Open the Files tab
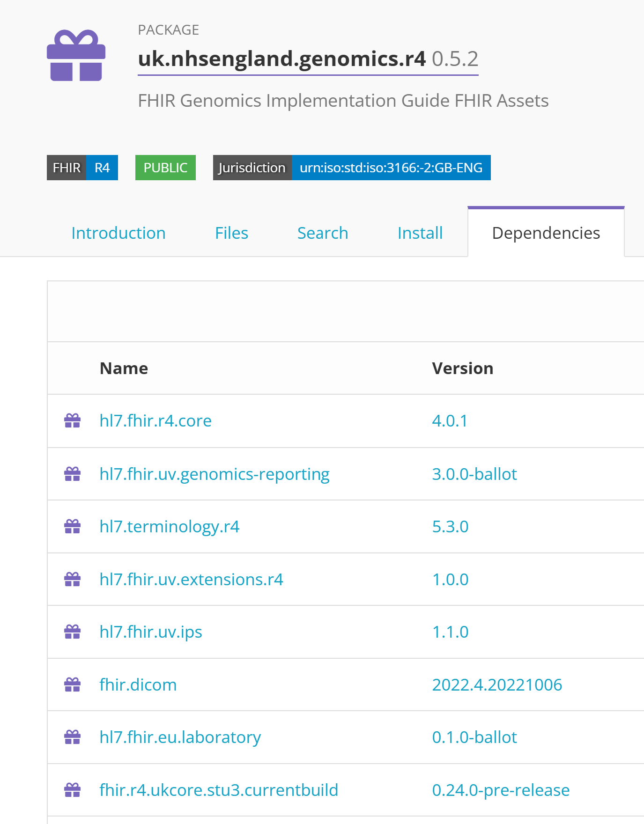This screenshot has height=824, width=644. pos(231,233)
